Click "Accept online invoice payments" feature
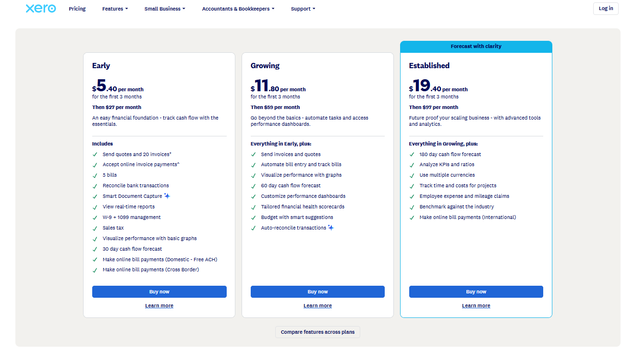The height and width of the screenshot is (364, 634). (x=141, y=164)
